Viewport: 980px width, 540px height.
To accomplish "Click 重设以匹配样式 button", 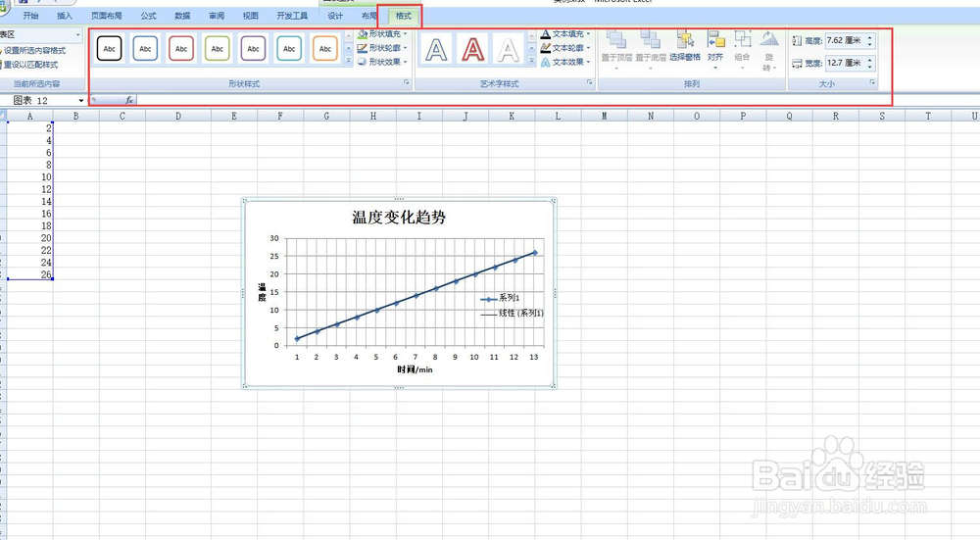I will (x=29, y=65).
